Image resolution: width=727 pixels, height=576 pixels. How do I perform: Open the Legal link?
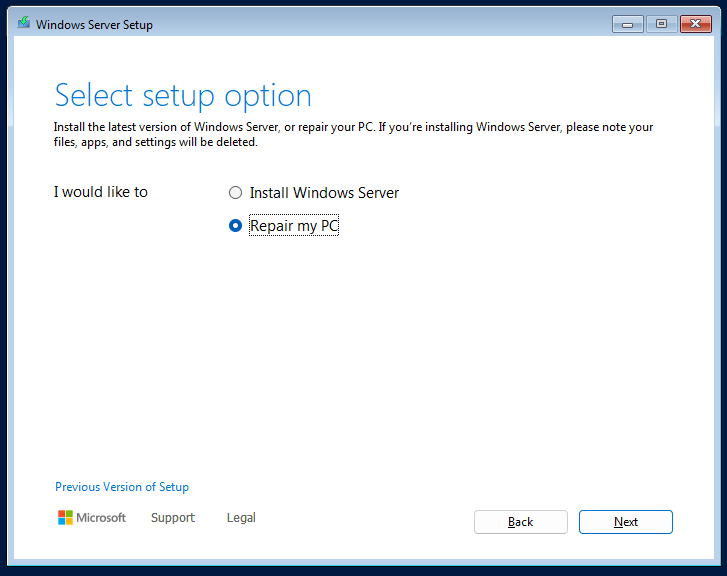(x=241, y=518)
